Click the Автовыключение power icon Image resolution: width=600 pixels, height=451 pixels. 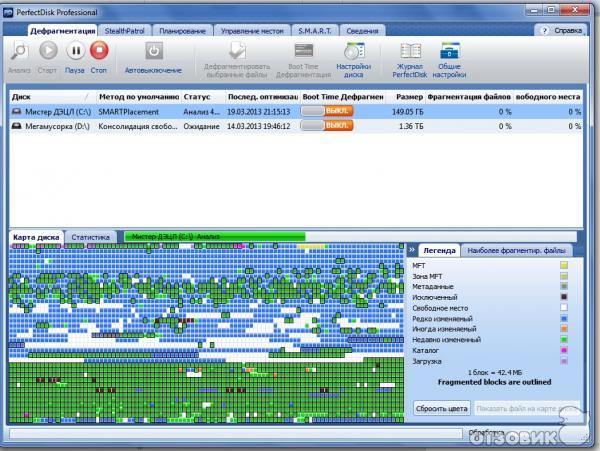coord(153,51)
